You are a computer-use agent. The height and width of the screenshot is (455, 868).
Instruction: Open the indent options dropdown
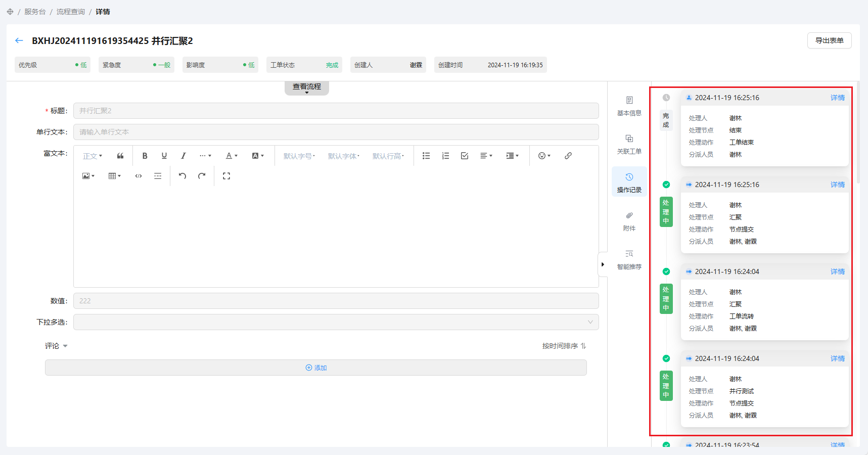[x=513, y=156]
